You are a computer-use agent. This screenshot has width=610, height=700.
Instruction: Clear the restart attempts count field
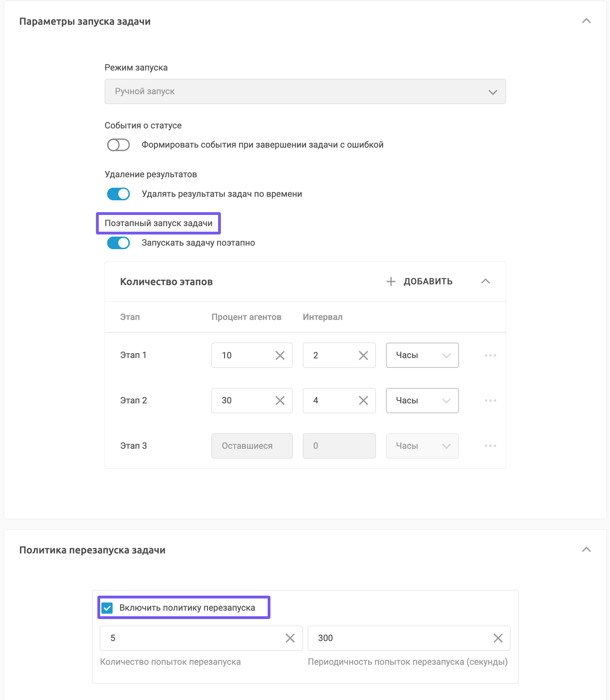click(x=290, y=638)
